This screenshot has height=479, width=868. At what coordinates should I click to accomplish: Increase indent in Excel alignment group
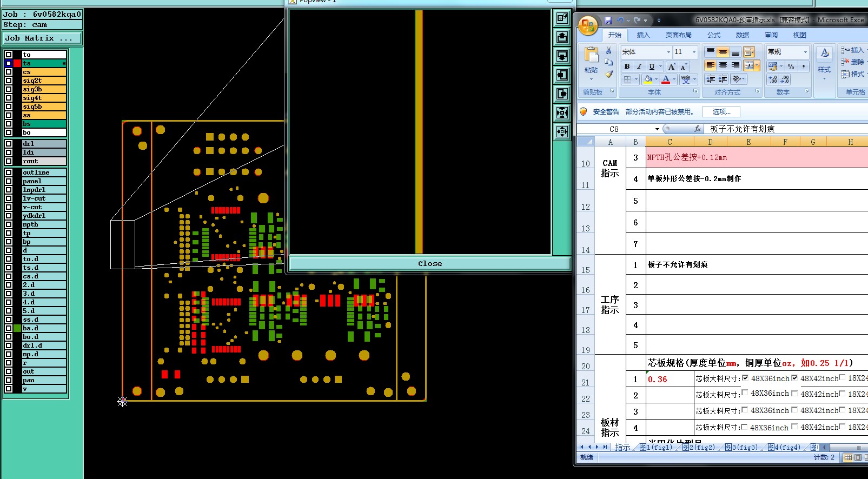pyautogui.click(x=723, y=79)
